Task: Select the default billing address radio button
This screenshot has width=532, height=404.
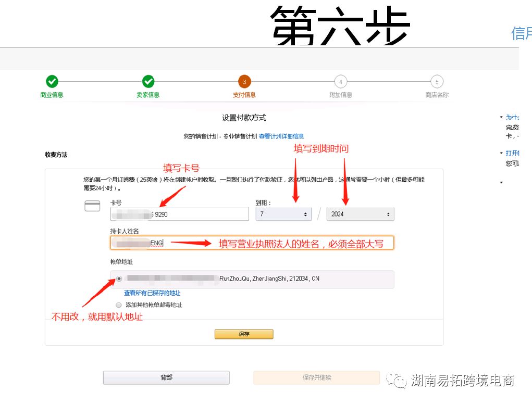Action: [119, 279]
